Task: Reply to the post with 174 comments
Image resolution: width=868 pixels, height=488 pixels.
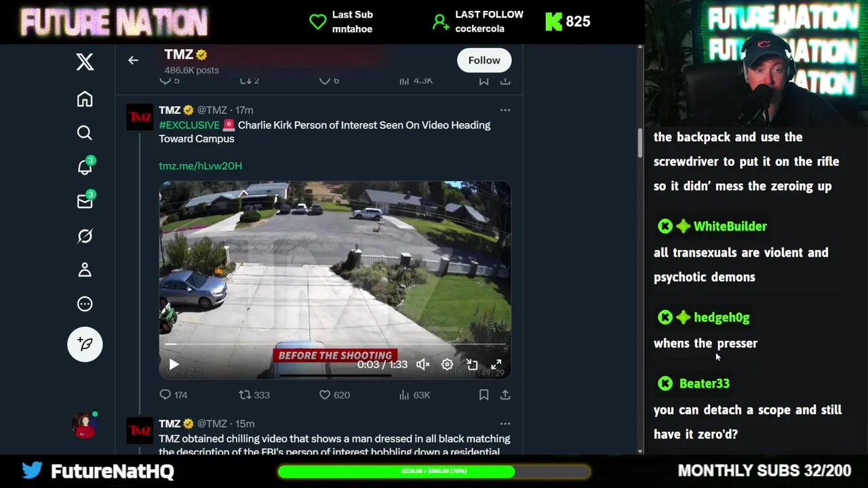Action: tap(173, 395)
